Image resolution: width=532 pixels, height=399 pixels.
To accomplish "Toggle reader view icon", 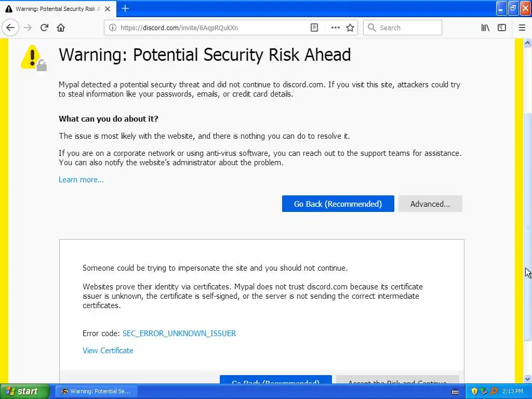I will 314,28.
